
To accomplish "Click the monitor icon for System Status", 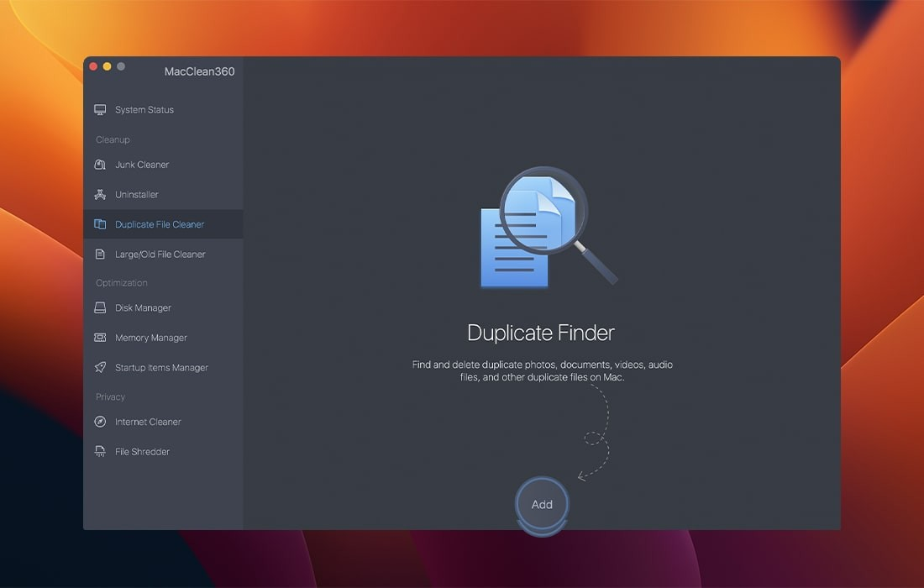I will coord(100,110).
